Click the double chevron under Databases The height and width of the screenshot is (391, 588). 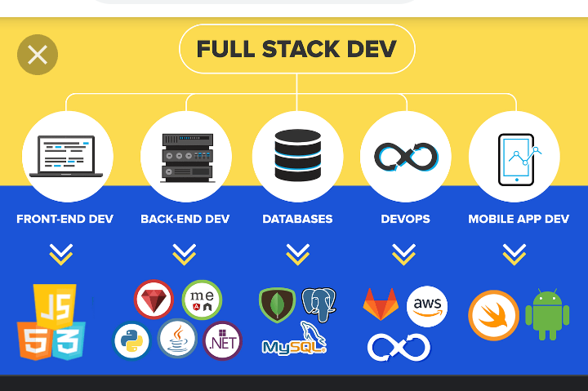pyautogui.click(x=298, y=255)
